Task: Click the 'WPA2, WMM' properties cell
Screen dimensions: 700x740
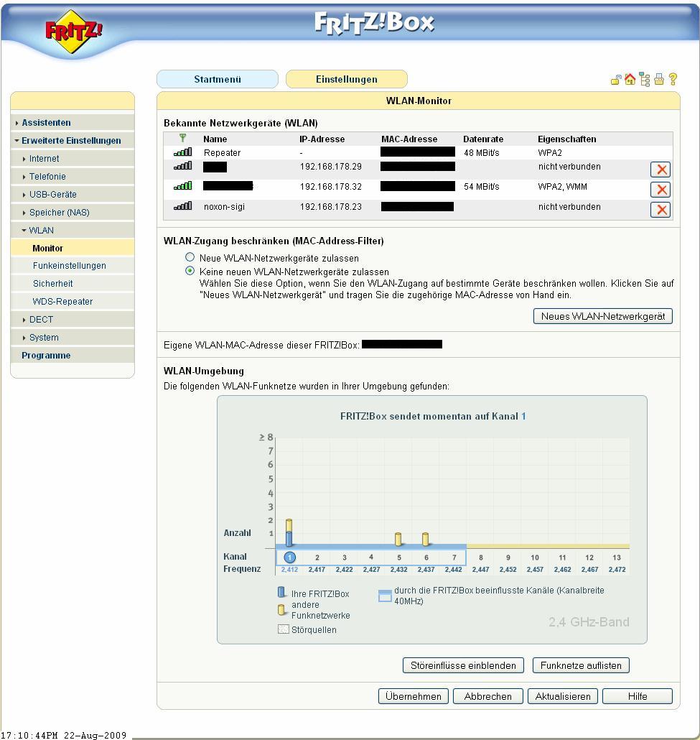Action: (562, 187)
